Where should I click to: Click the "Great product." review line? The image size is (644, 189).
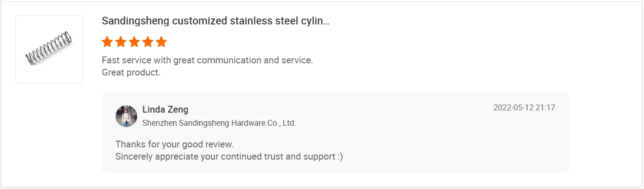tap(131, 72)
